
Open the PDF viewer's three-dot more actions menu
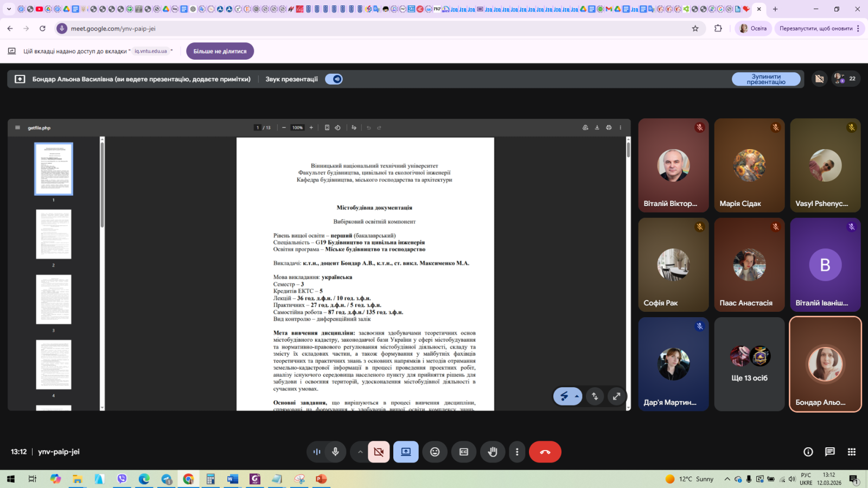click(x=621, y=128)
